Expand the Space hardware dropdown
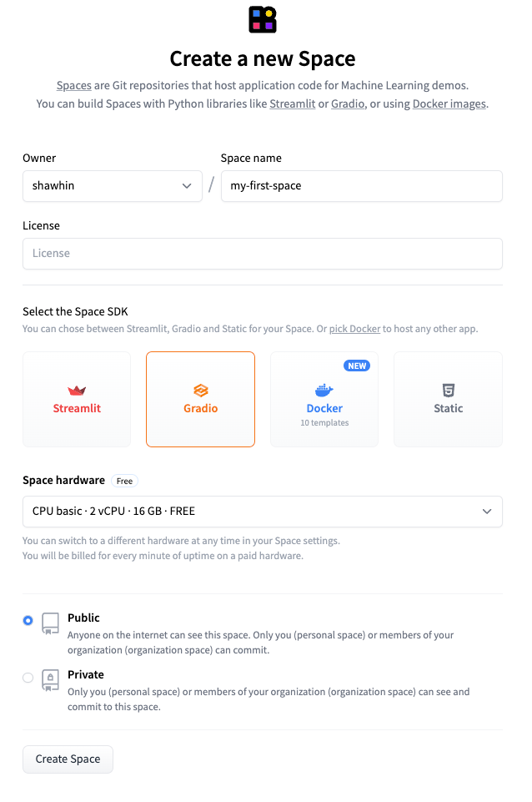The height and width of the screenshot is (802, 532). [x=262, y=512]
